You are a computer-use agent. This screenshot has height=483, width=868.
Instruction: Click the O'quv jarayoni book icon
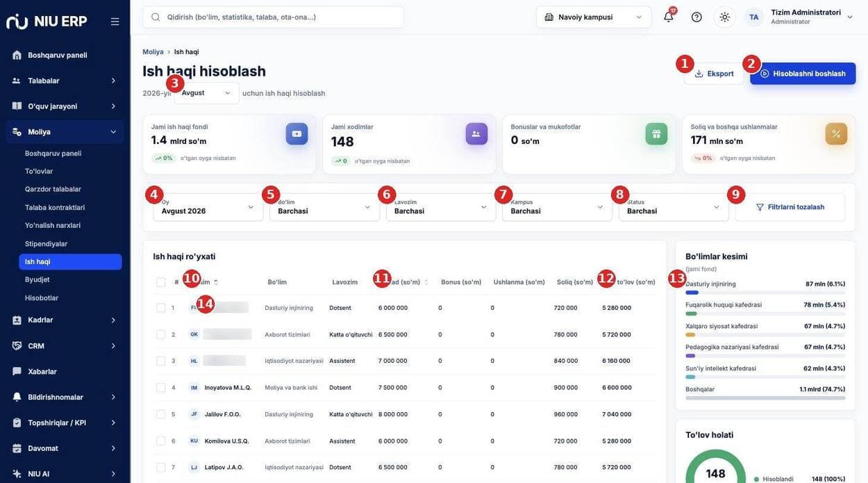[x=17, y=106]
